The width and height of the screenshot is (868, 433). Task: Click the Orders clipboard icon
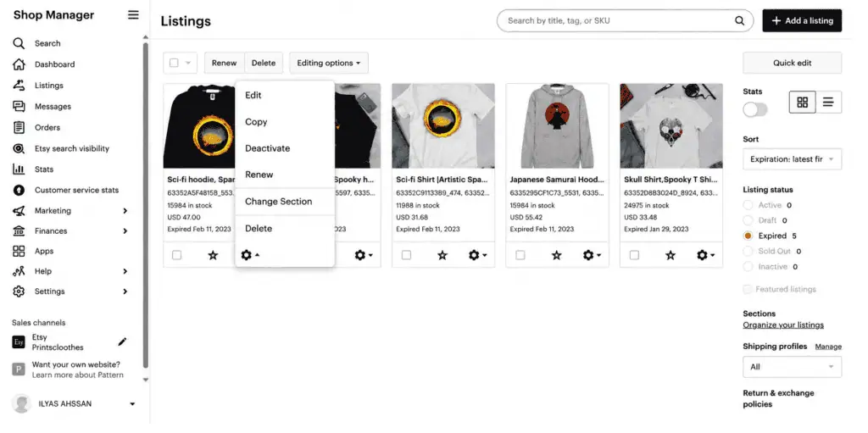tap(19, 127)
